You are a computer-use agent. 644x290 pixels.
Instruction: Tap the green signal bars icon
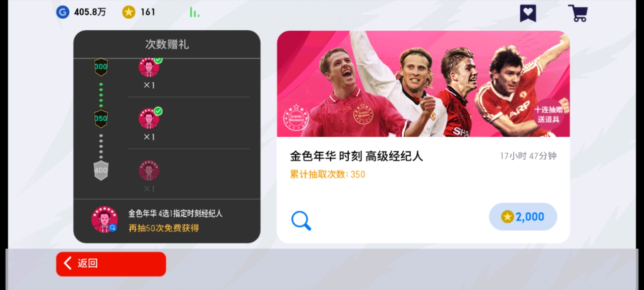[194, 12]
